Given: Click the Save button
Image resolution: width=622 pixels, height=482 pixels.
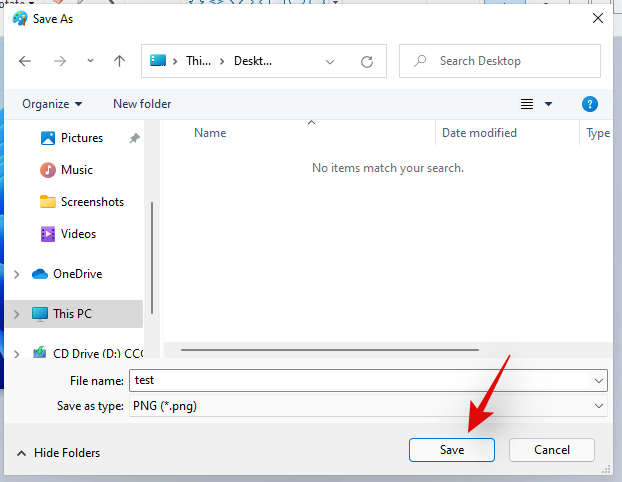Looking at the screenshot, I should pos(452,450).
